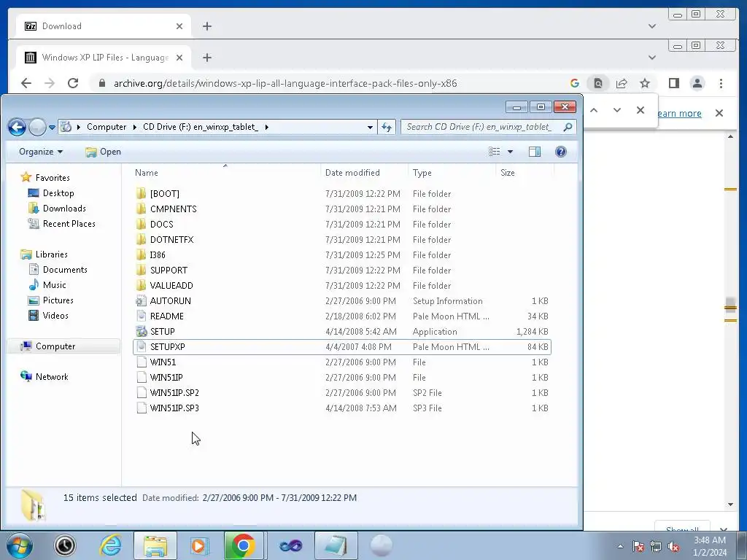
Task: Click the archive.org address bar URL
Action: (285, 83)
